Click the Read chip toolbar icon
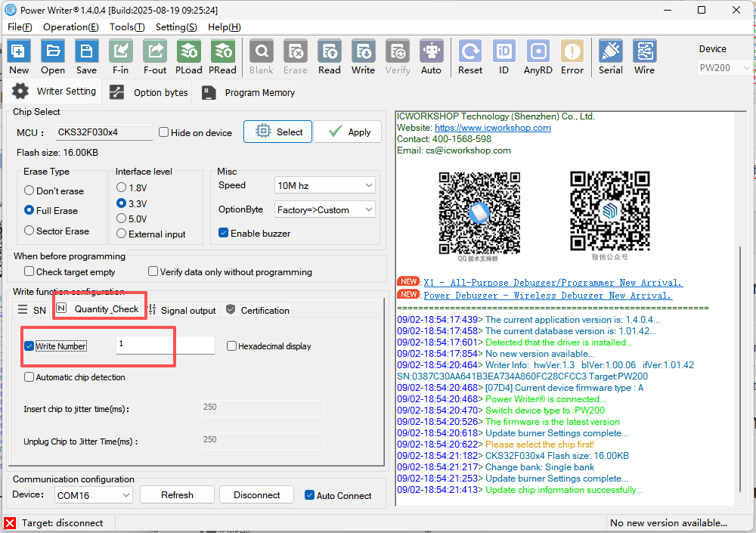 (330, 51)
